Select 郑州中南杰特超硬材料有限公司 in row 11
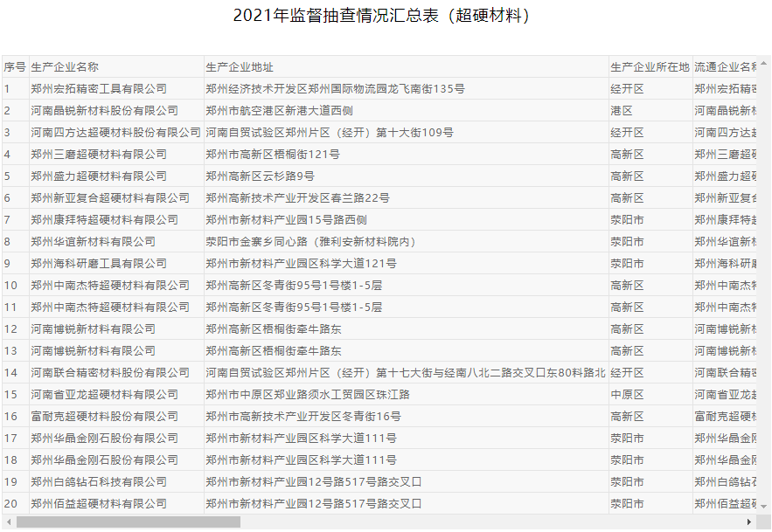The height and width of the screenshot is (532, 772). [x=116, y=307]
